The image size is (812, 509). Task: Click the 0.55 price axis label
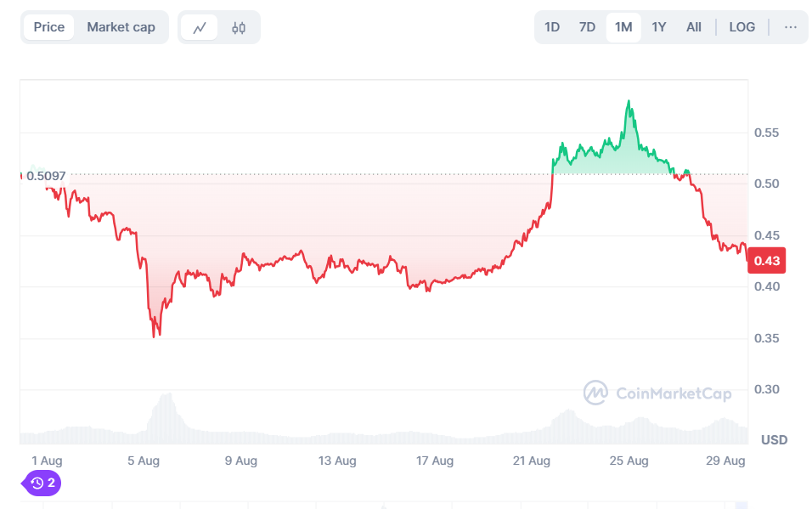pyautogui.click(x=767, y=133)
